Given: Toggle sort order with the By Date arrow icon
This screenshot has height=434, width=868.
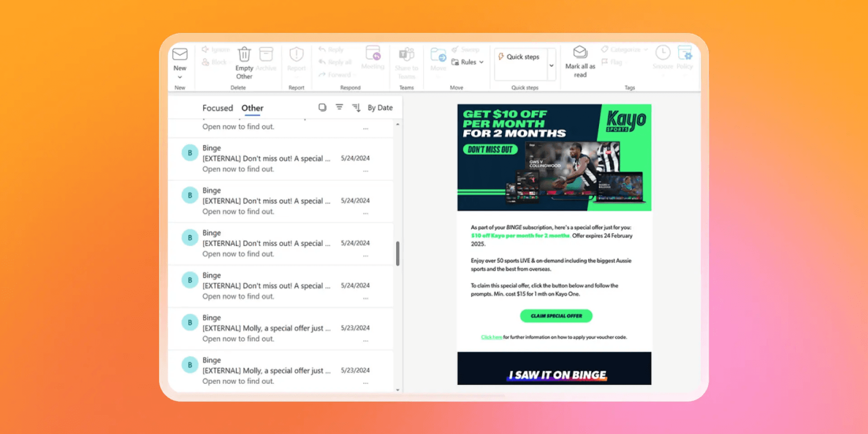Looking at the screenshot, I should [356, 107].
